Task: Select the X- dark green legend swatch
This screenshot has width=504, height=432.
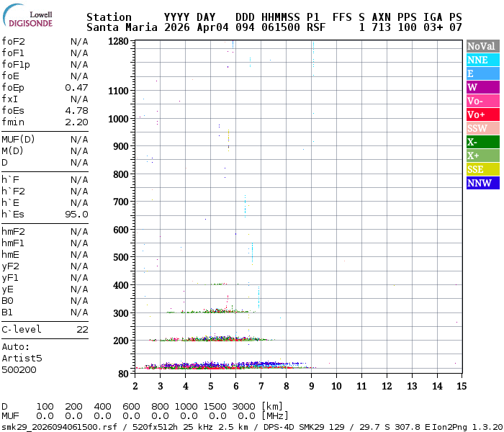Action: pyautogui.click(x=482, y=142)
